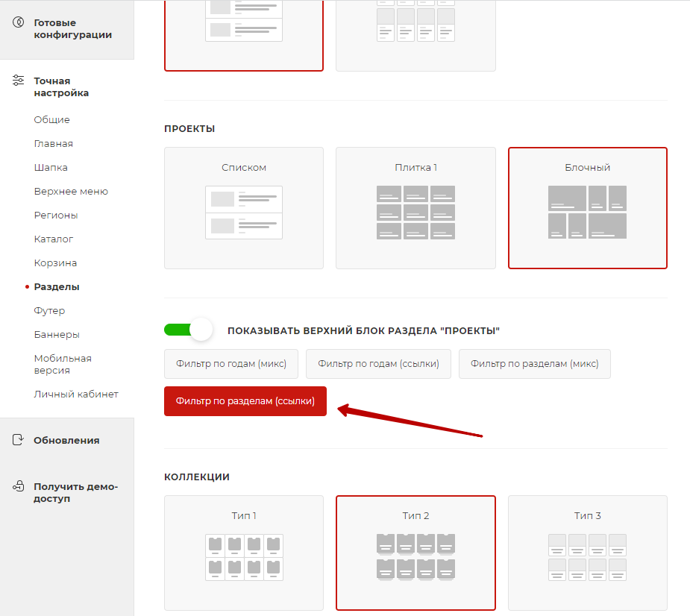Open Обновления section
This screenshot has height=616, width=690.
[66, 440]
